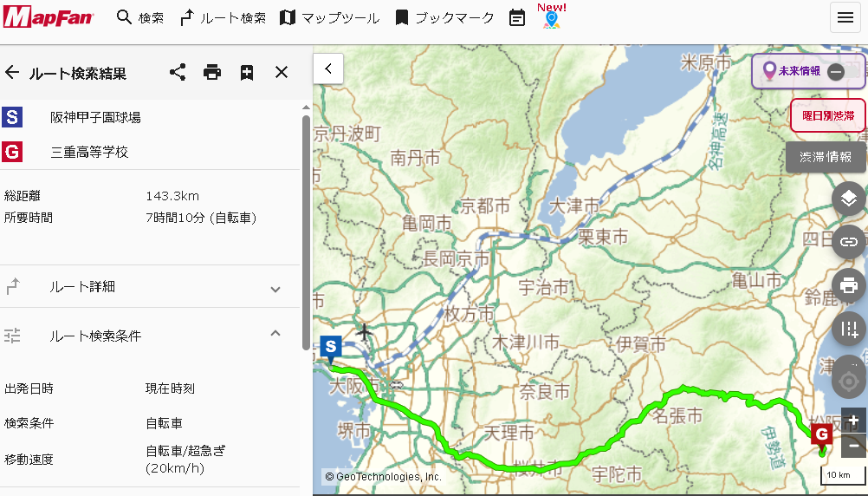Toggle the 曜日別渋滞 traffic overlay

tap(827, 114)
